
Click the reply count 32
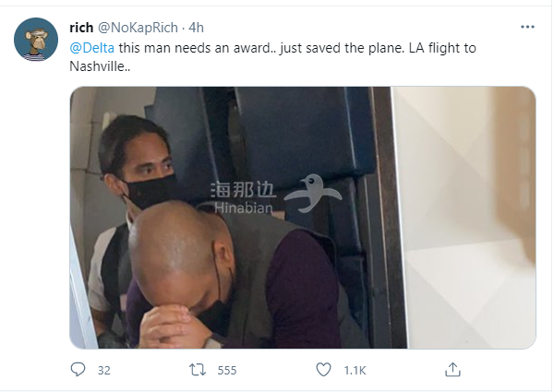(103, 371)
